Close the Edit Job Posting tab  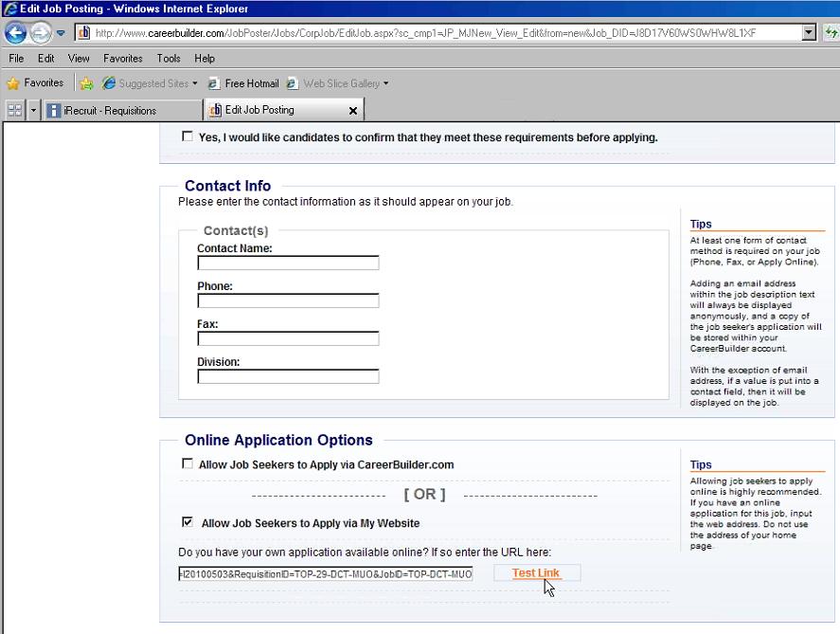353,111
